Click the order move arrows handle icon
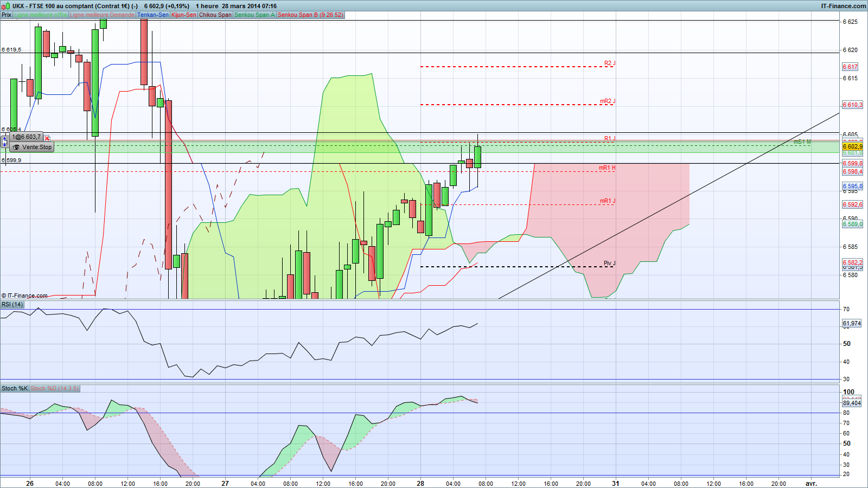Screen dimensions: 868x488 (x=5, y=141)
